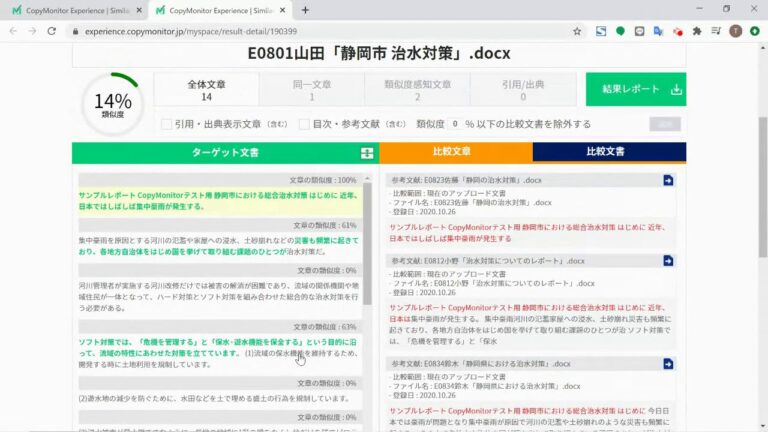
Task: Click the blue S extension icon
Action: click(601, 31)
